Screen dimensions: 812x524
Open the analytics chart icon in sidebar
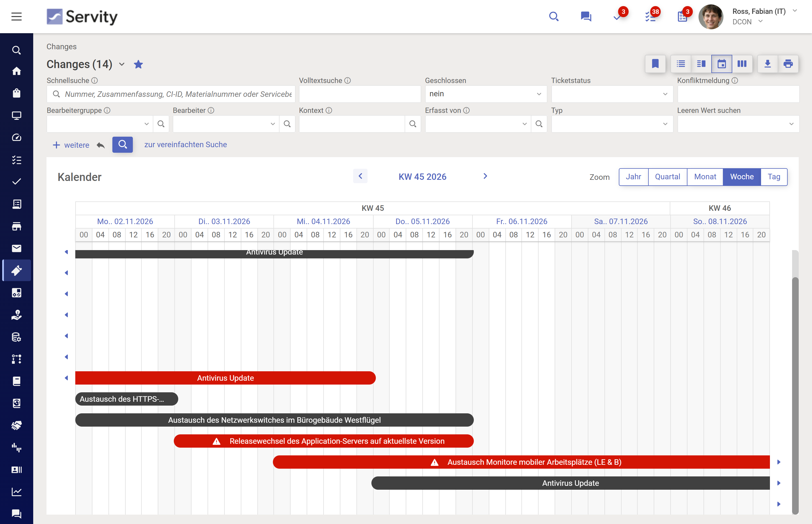[16, 492]
